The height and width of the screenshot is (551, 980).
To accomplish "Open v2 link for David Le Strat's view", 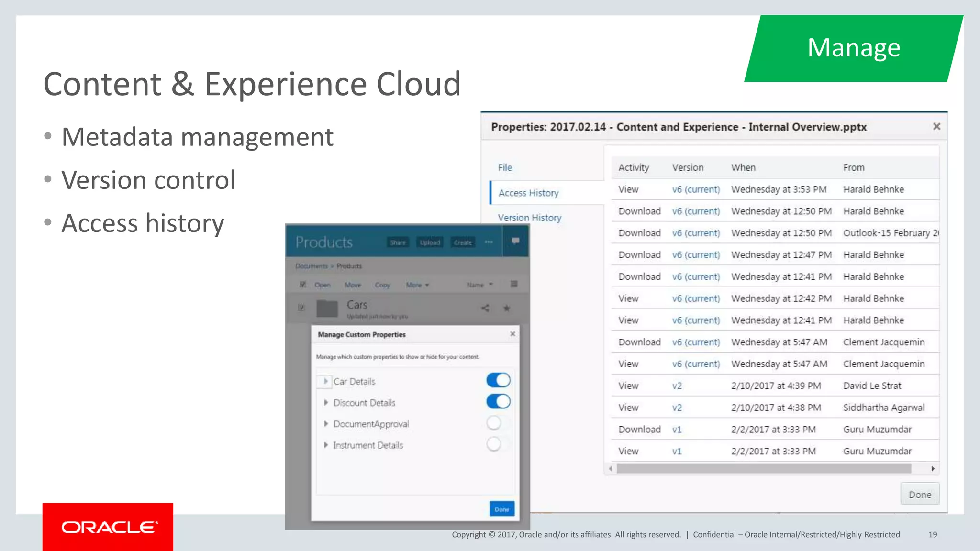I will (x=677, y=386).
